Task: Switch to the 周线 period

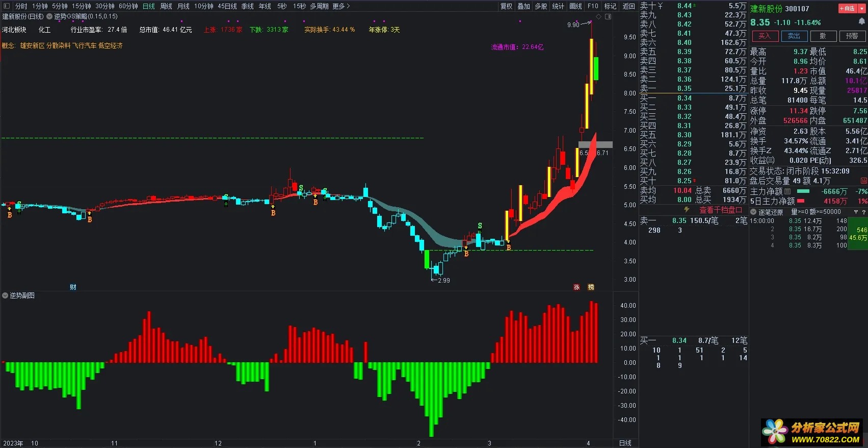Action: (166, 6)
